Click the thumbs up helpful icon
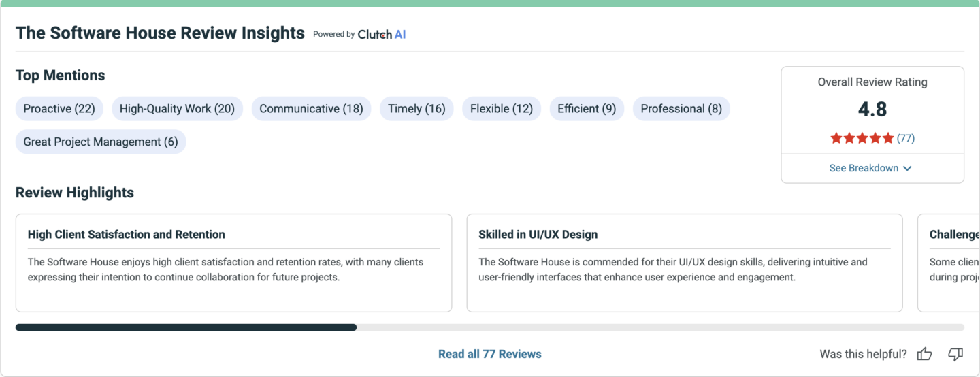980x377 pixels. click(924, 354)
